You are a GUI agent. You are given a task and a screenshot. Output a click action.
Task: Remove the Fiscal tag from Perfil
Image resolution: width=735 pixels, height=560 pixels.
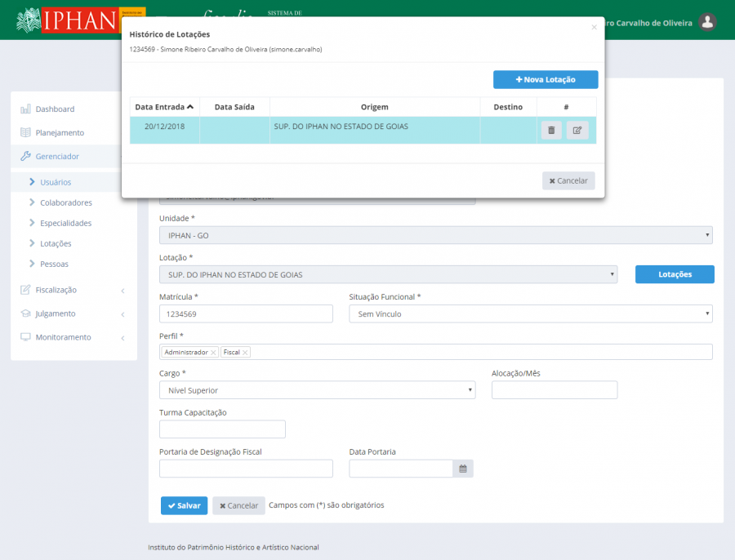click(245, 353)
